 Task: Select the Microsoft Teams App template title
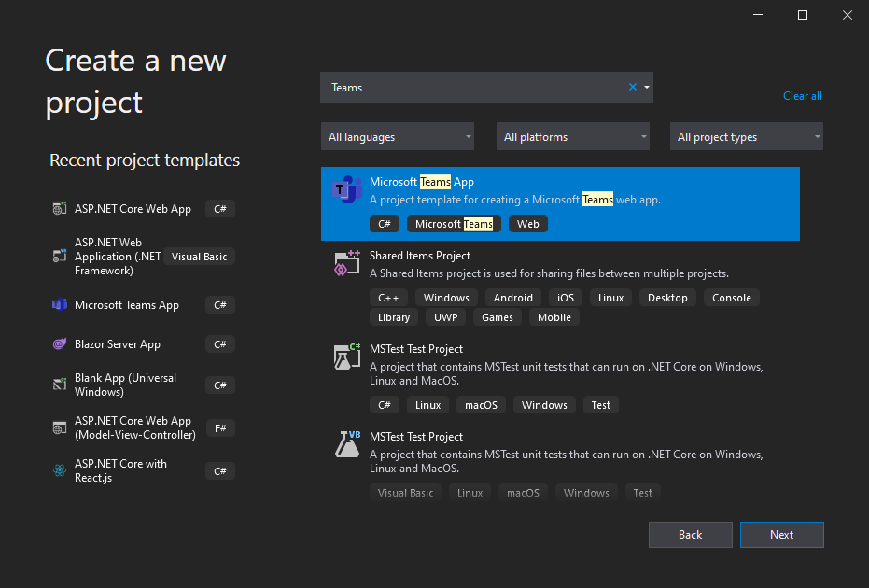tap(422, 182)
